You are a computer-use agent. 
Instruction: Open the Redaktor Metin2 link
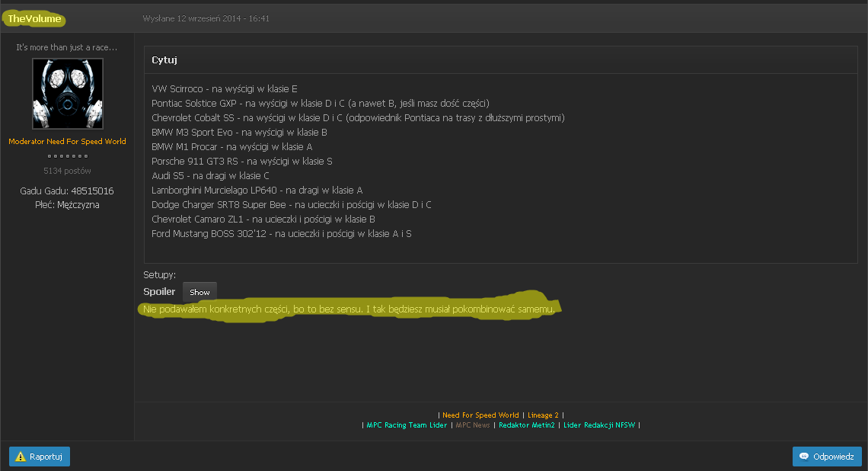526,425
